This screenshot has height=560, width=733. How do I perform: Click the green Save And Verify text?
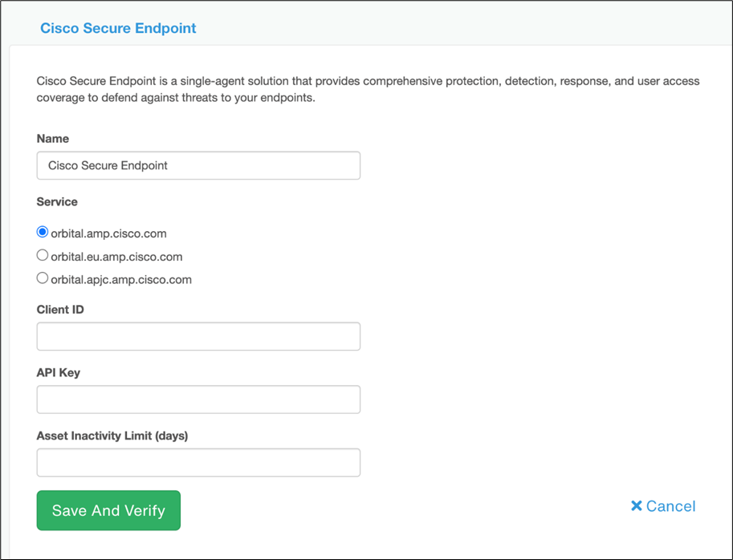pos(108,510)
